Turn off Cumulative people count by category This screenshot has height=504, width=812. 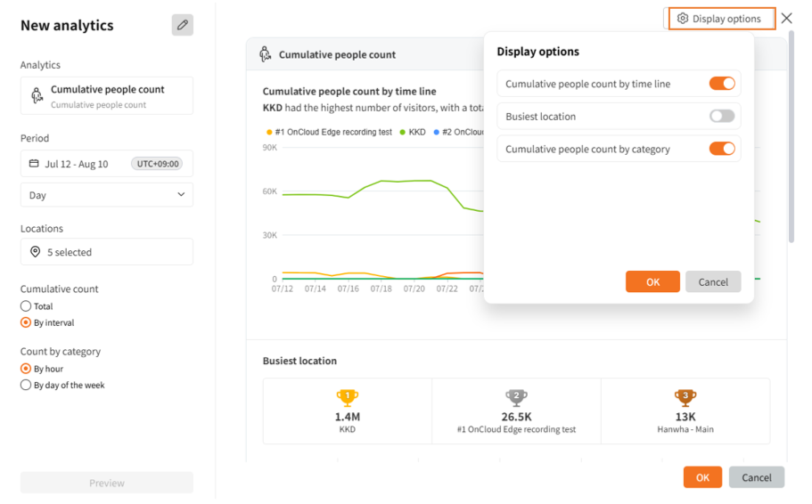point(721,149)
